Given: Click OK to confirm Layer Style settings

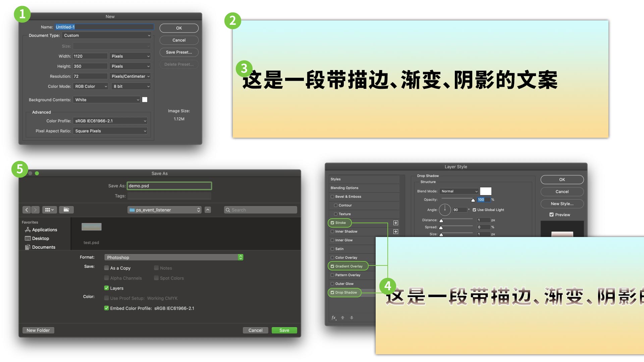Looking at the screenshot, I should [x=562, y=179].
